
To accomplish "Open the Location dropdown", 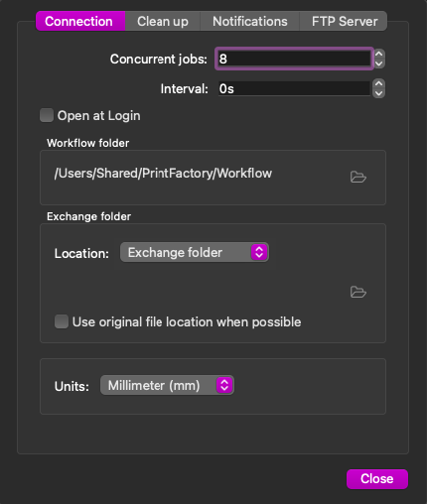I will tap(195, 252).
